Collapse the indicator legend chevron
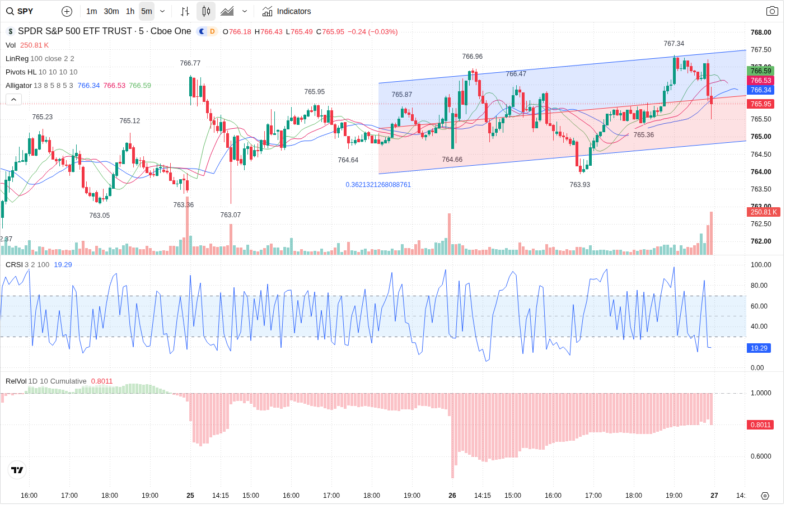795x532 pixels. click(14, 99)
